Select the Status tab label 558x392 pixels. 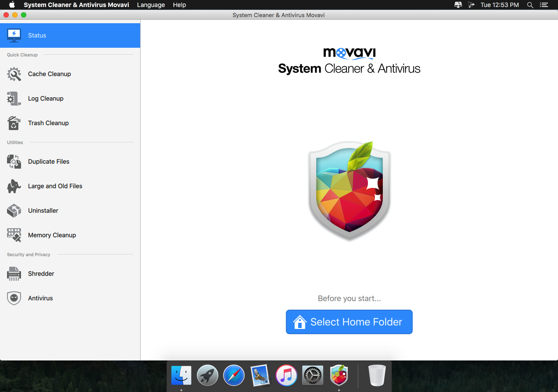click(x=37, y=35)
